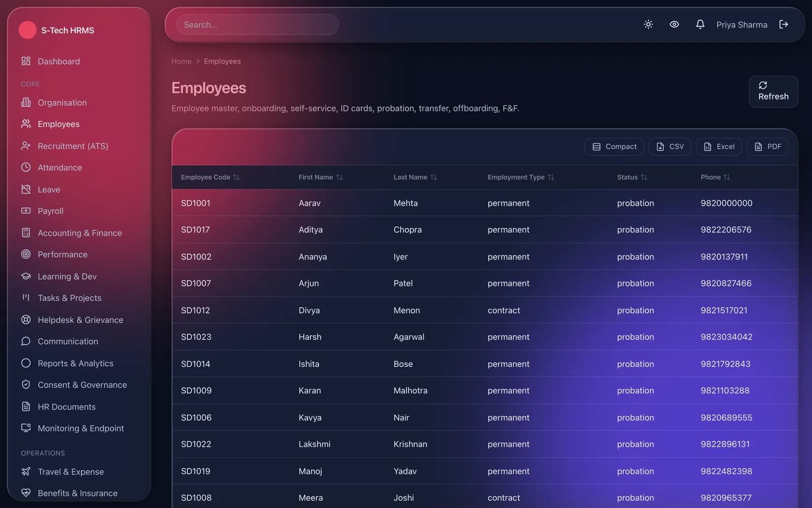Screen dimensions: 812x508
Task: Open Dashboard icon in sidebar
Action: 26,61
